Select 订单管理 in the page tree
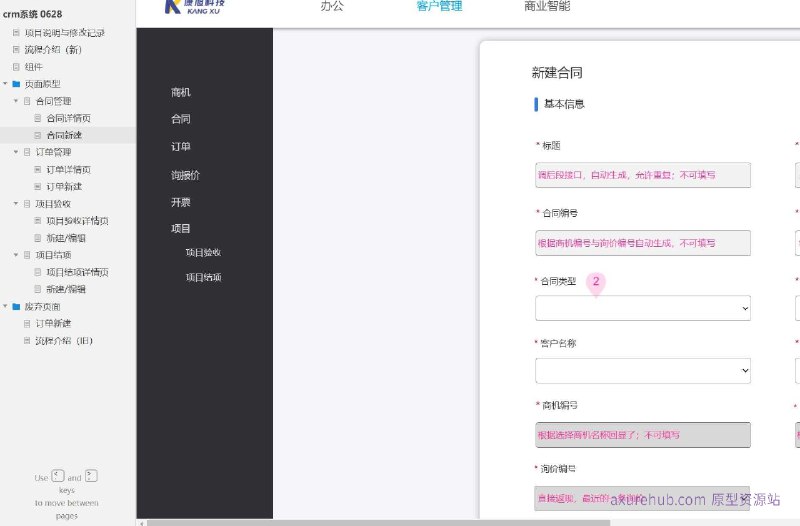800x526 pixels. click(54, 152)
